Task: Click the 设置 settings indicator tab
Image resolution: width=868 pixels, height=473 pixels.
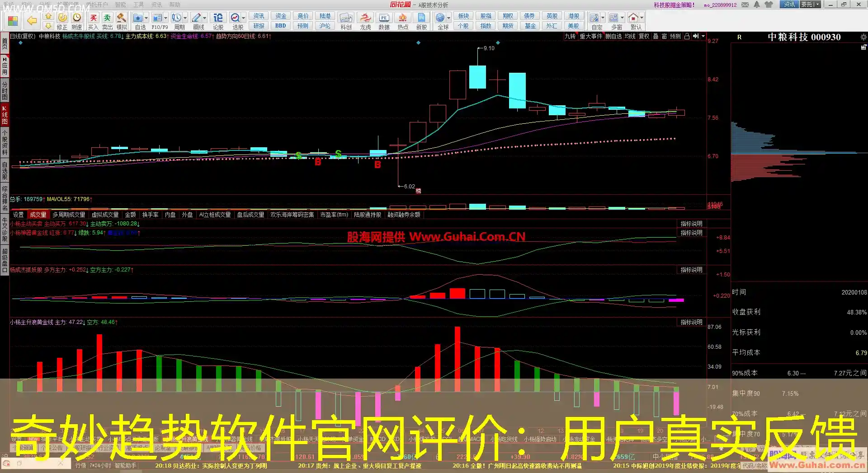Action: click(x=18, y=215)
